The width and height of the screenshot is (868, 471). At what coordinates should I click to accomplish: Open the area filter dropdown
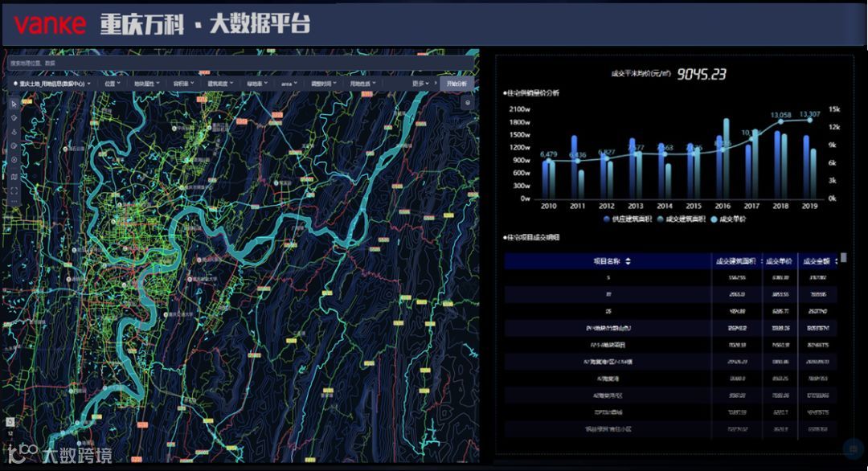point(289,84)
